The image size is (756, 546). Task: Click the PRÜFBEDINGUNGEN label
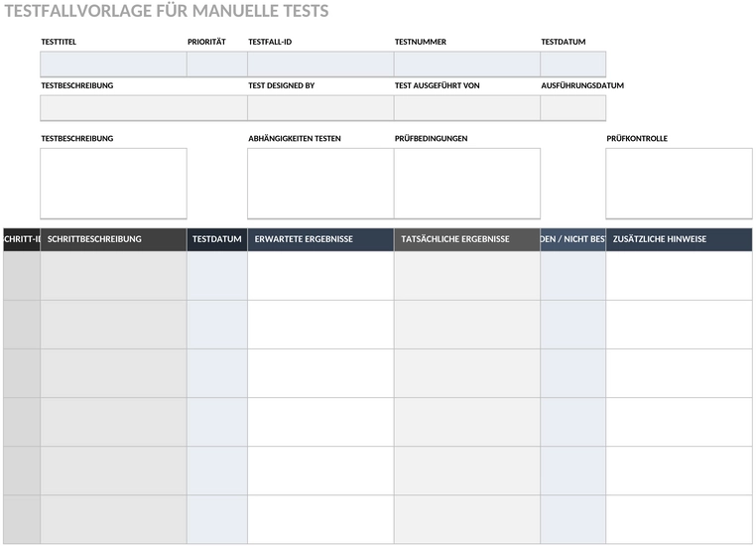coord(431,138)
